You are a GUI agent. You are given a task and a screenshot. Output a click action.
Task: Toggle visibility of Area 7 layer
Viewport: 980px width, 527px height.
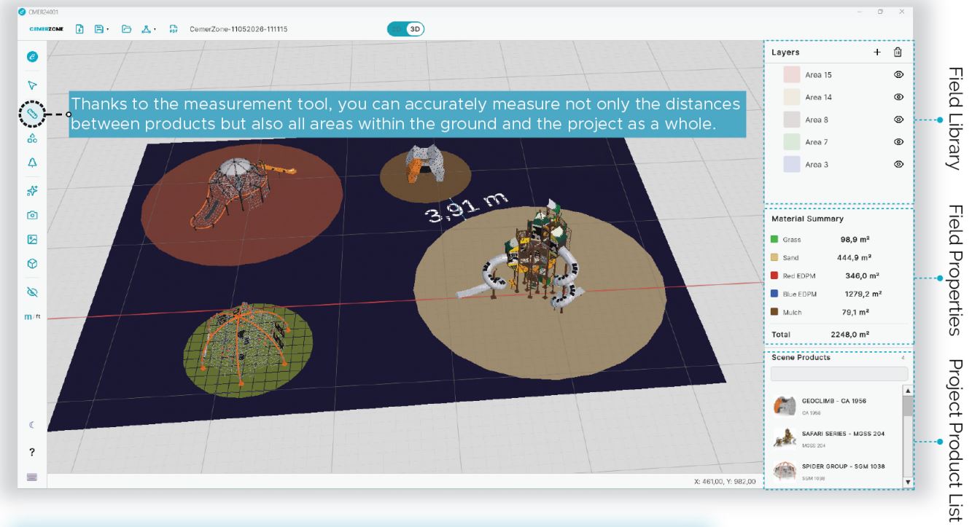(x=898, y=142)
